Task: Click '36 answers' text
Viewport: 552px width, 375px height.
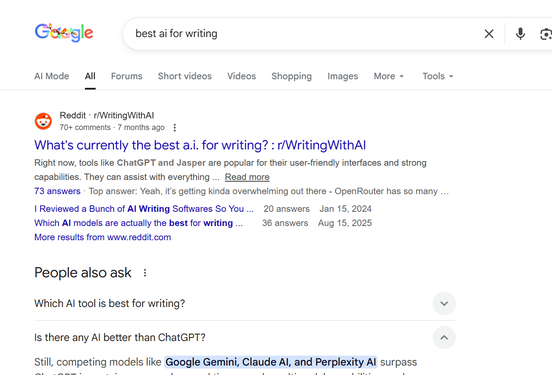Action: click(285, 223)
